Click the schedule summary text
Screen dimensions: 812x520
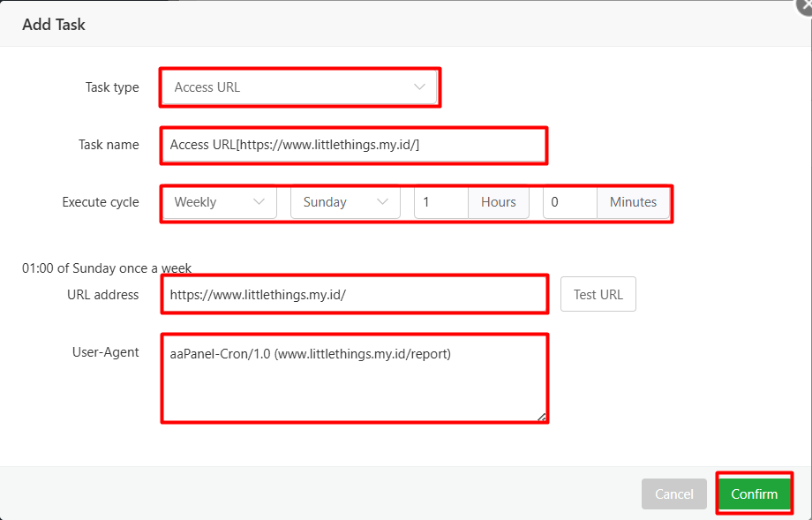click(107, 268)
